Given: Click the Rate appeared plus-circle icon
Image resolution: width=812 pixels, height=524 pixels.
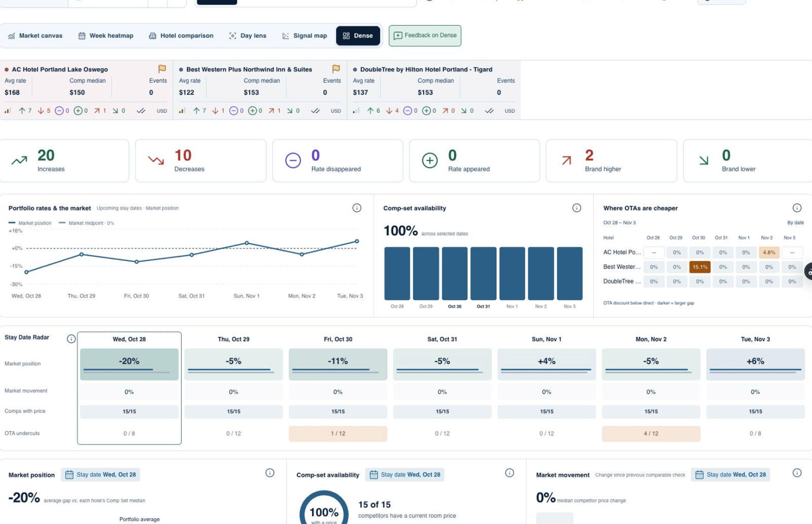Looking at the screenshot, I should 430,160.
